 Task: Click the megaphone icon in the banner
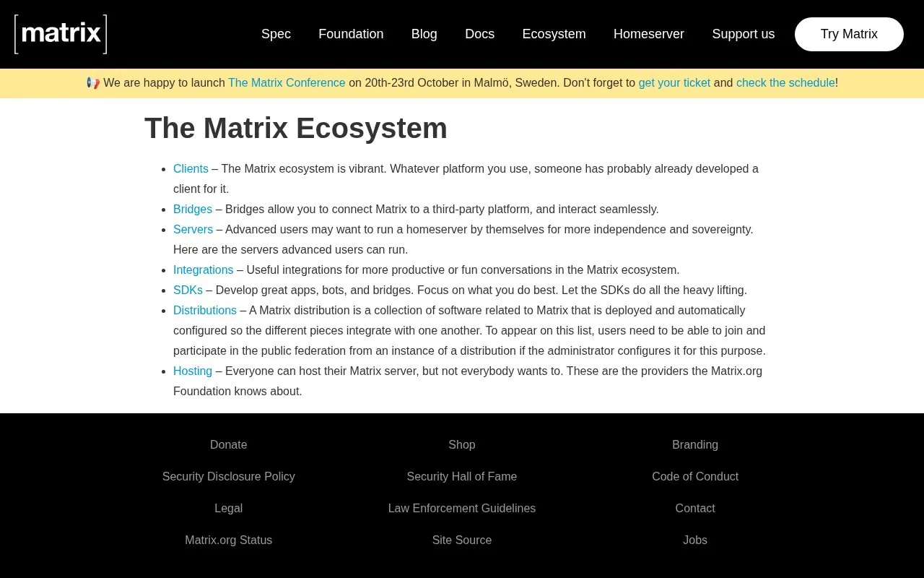[93, 83]
